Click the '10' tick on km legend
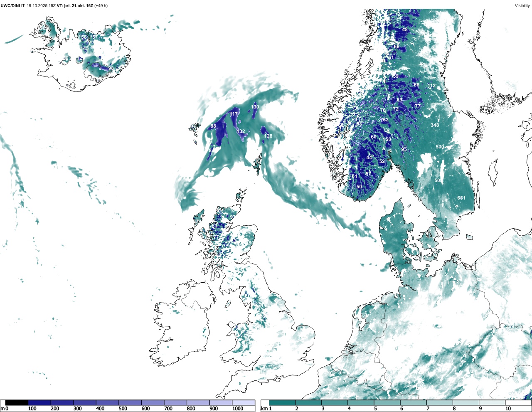The height and width of the screenshot is (412, 532). [508, 409]
